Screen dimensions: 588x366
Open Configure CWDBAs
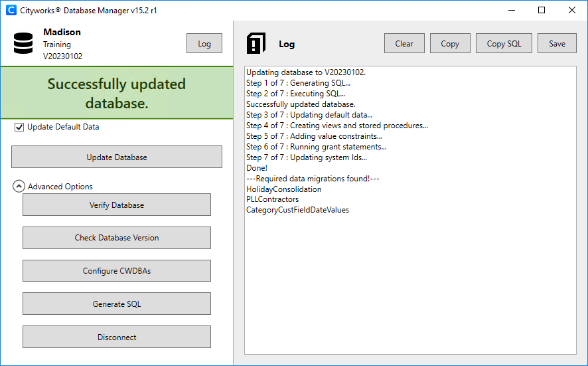tap(117, 271)
